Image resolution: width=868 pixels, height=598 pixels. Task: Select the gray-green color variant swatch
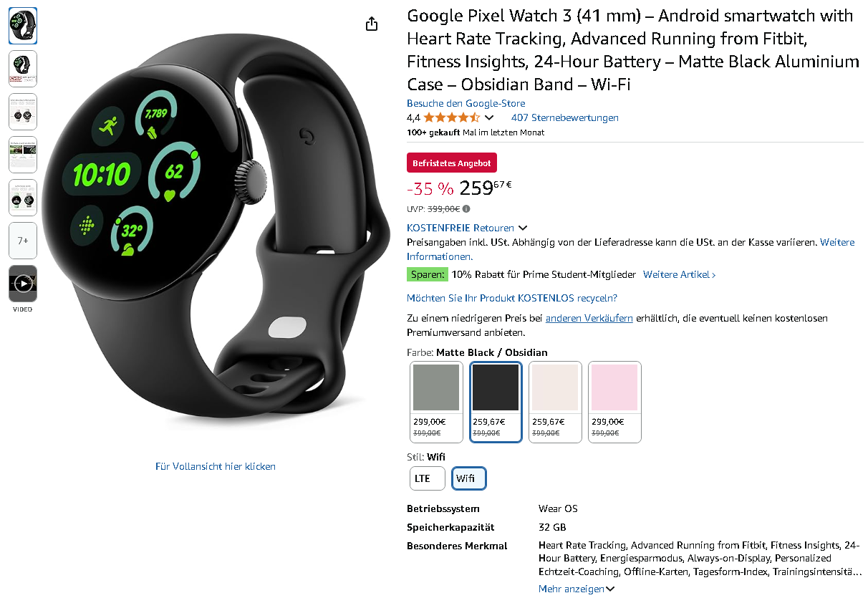(436, 402)
